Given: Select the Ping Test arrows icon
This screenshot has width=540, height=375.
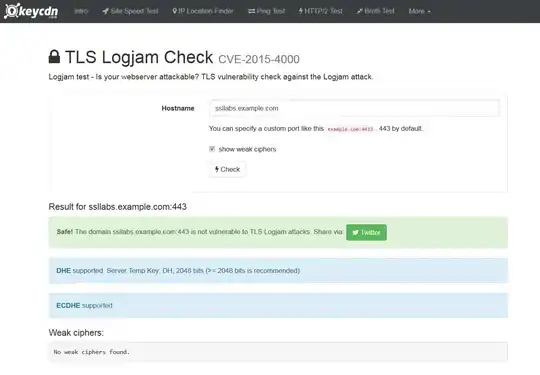Looking at the screenshot, I should (251, 11).
